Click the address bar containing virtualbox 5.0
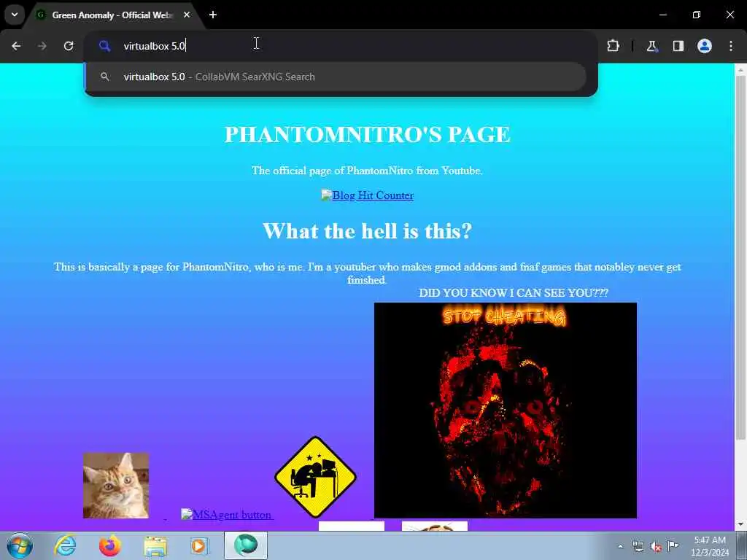The width and height of the screenshot is (747, 560). pos(341,46)
